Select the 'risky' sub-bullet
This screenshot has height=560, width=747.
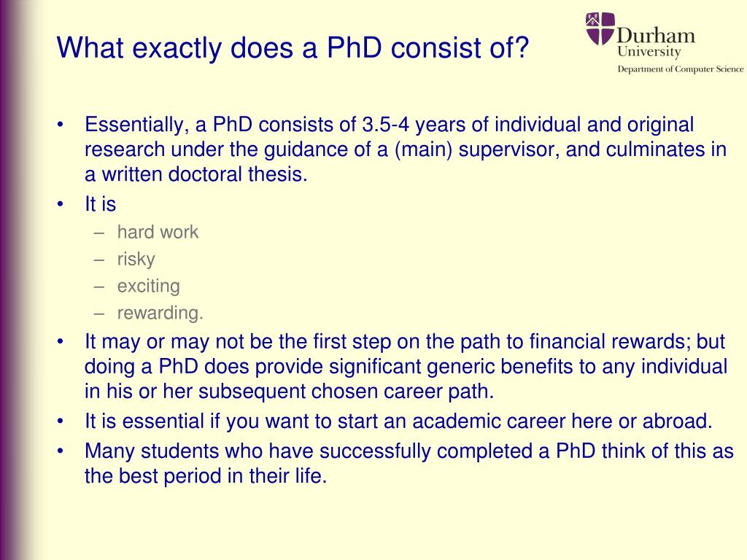coord(136,259)
